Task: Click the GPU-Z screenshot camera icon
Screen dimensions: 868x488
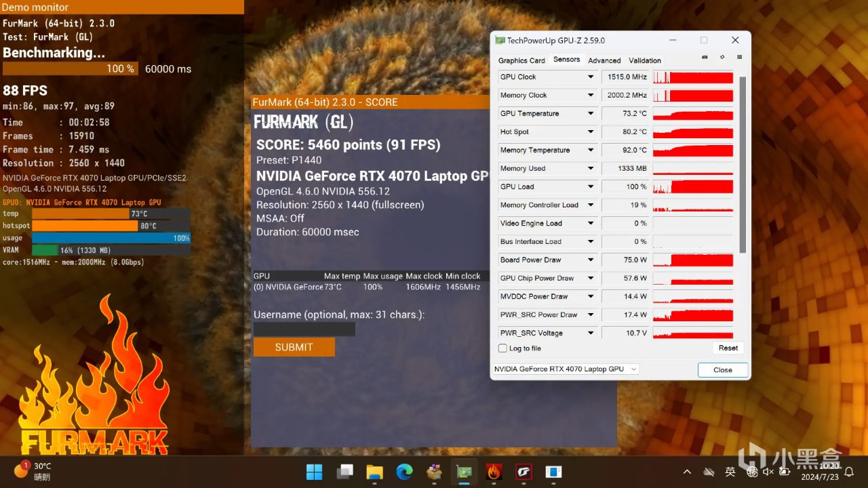Action: point(705,58)
